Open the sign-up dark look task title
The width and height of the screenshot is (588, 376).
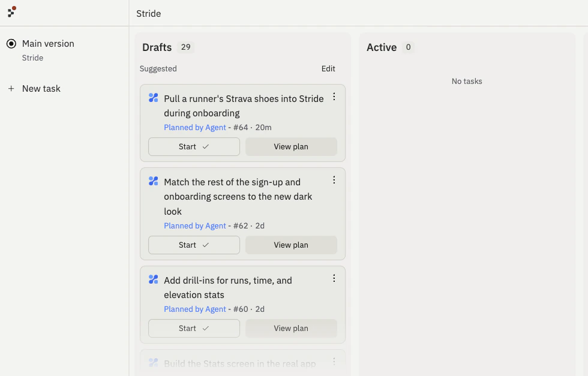(x=238, y=197)
